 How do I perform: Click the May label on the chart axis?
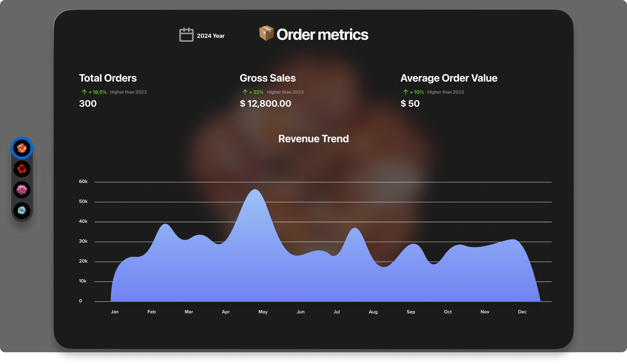click(263, 312)
